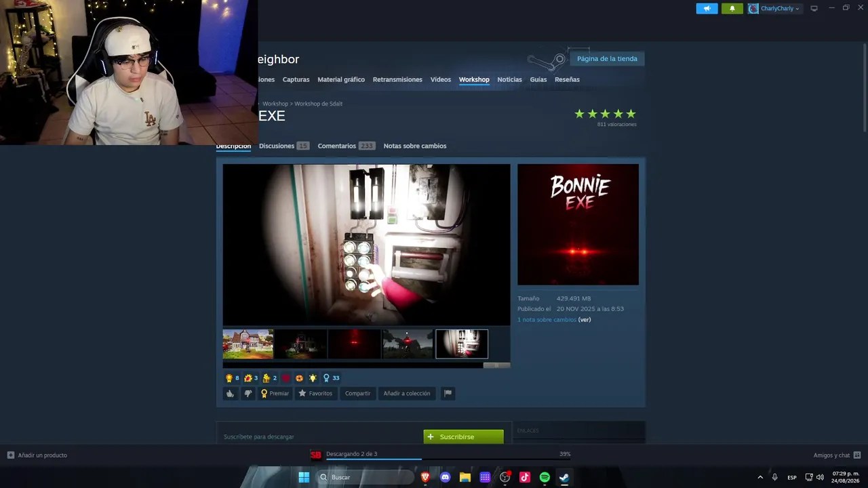Image resolution: width=868 pixels, height=488 pixels.
Task: Open the Steam announcements megaphone button
Action: tap(707, 9)
